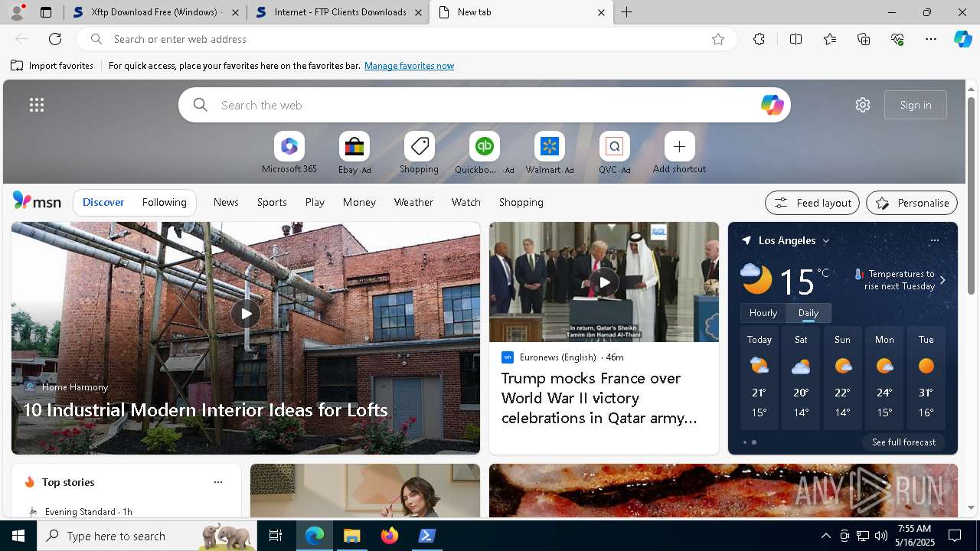Click the browser Refresh button

55,39
